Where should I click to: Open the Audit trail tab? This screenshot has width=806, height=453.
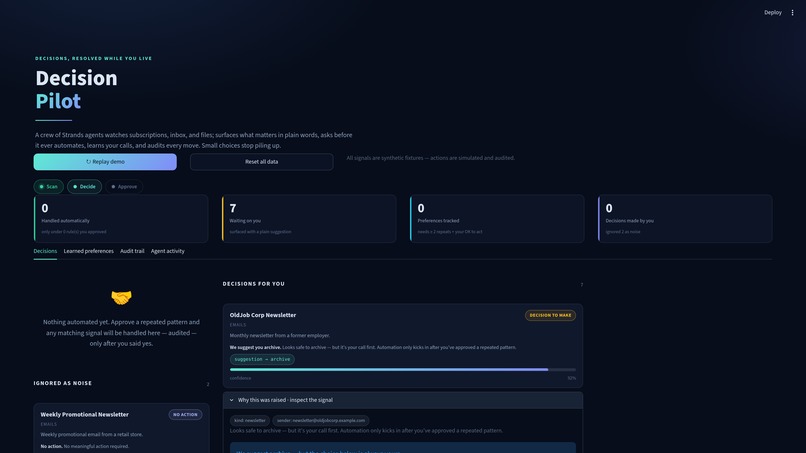[x=132, y=251]
